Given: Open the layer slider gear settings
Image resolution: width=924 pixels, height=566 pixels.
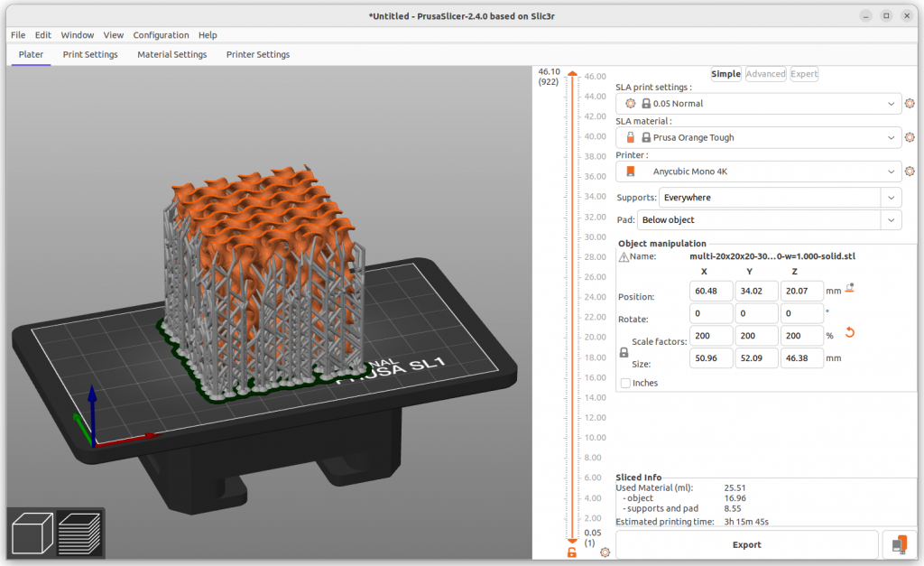Looking at the screenshot, I should pos(605,552).
